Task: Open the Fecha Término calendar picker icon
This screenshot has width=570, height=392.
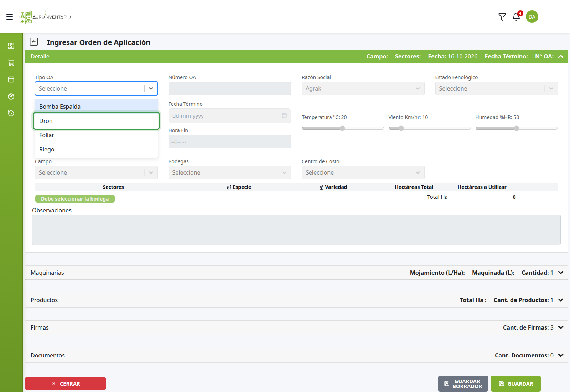Action: coord(284,115)
